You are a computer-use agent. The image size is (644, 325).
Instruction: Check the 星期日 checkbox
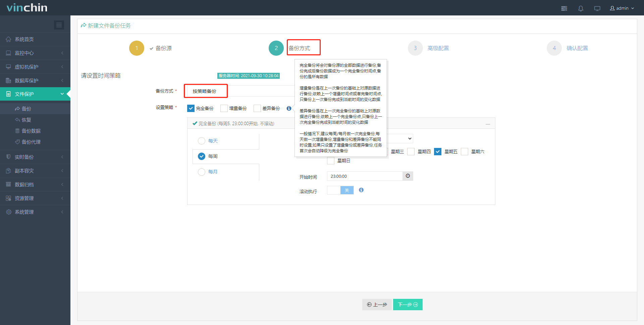(331, 161)
